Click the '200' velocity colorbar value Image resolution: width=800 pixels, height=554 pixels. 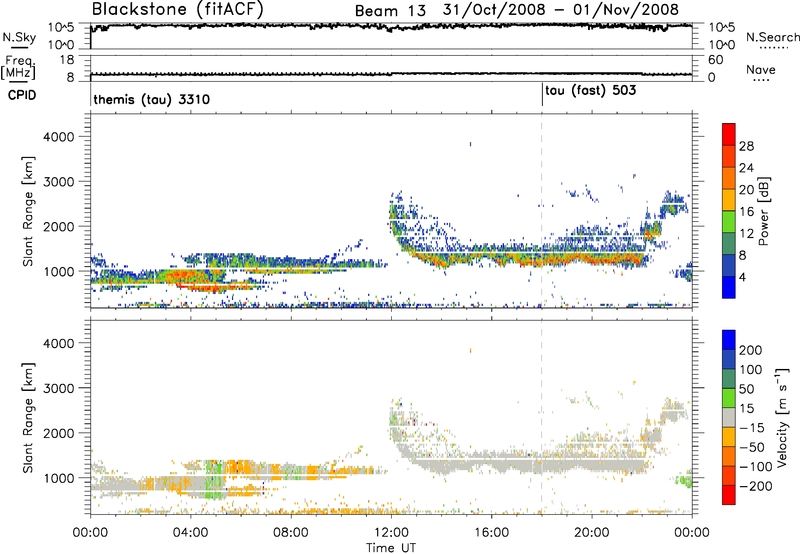click(751, 350)
